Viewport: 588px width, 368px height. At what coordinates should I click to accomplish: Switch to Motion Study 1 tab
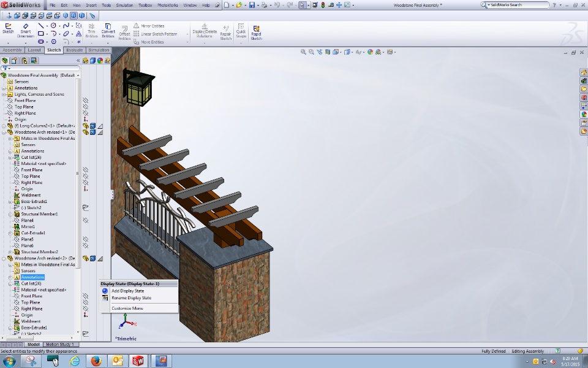59,344
